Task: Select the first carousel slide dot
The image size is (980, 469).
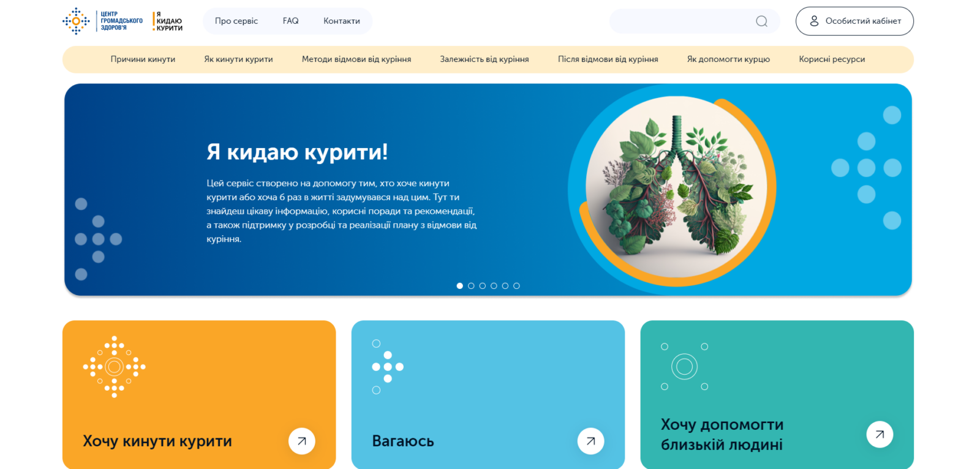Action: [x=460, y=286]
